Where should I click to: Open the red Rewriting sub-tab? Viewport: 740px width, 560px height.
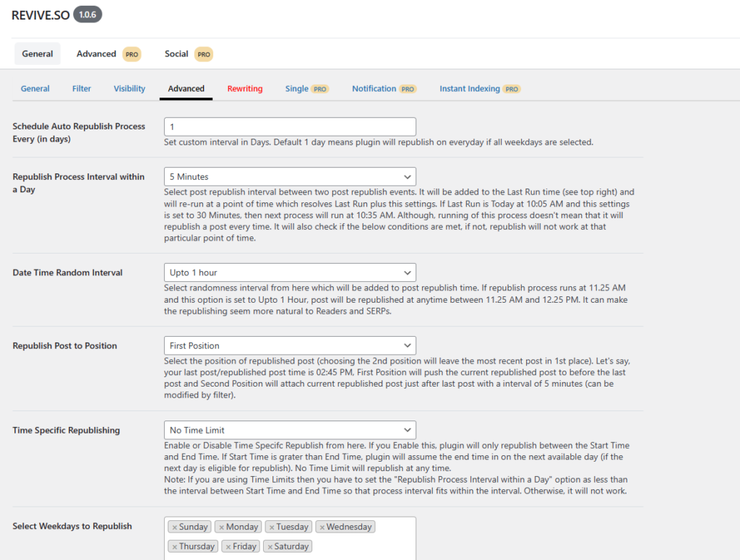pos(245,89)
